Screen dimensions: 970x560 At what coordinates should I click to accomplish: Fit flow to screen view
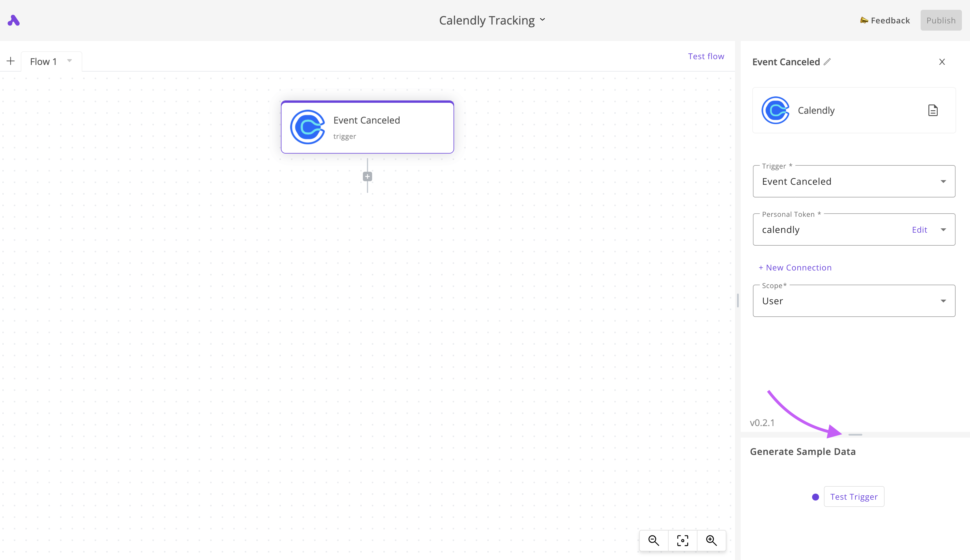(683, 540)
